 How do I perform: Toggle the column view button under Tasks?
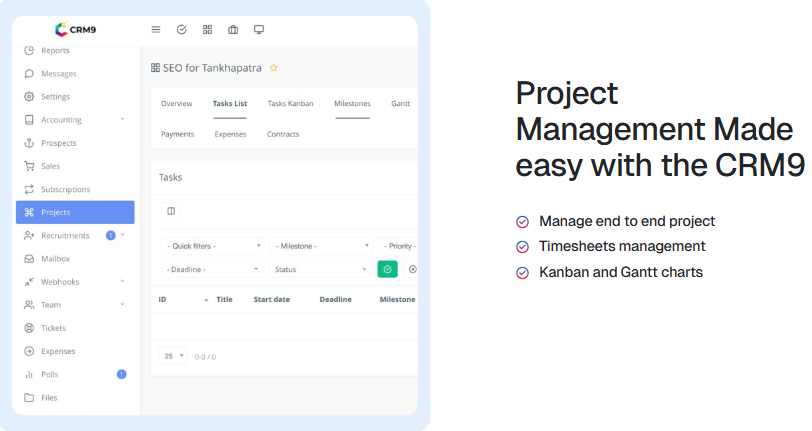point(171,211)
